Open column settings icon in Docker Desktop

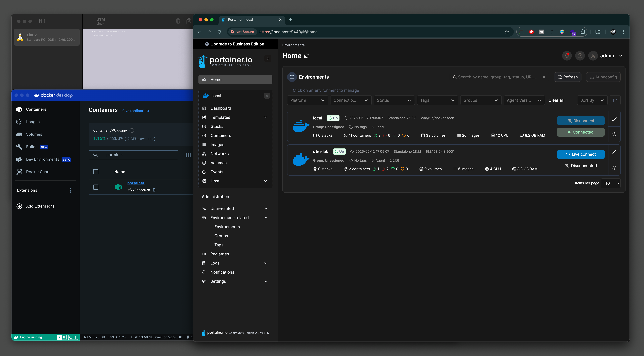(188, 155)
